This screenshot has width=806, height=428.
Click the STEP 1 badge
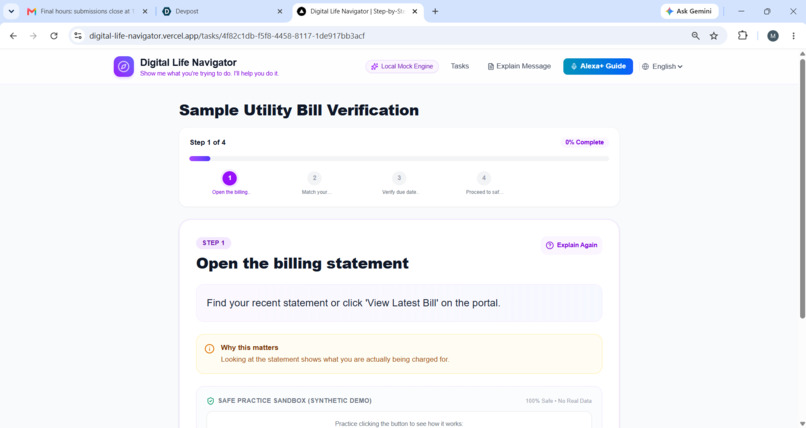click(213, 243)
